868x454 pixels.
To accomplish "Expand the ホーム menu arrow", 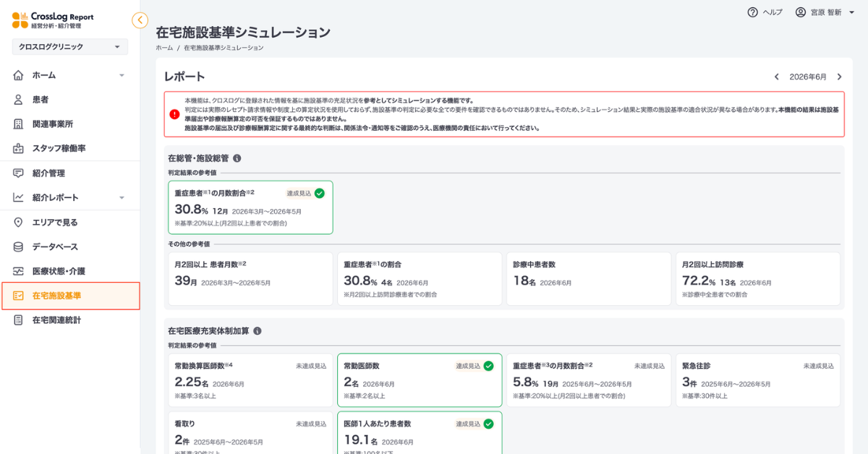I will (x=122, y=75).
